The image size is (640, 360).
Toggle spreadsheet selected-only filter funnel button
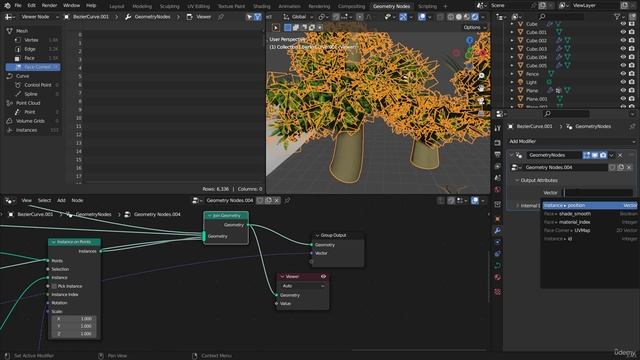click(258, 17)
